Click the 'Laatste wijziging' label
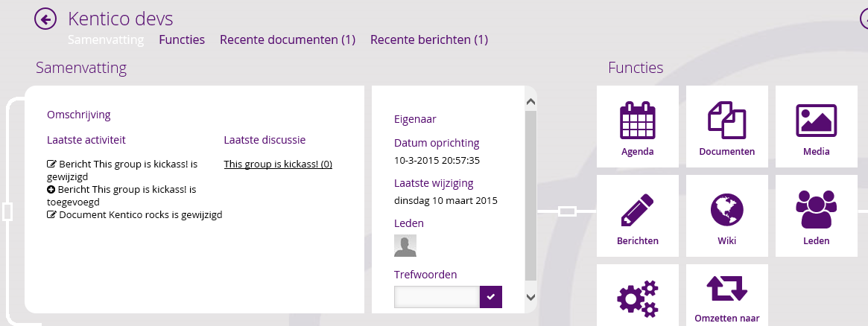 click(x=434, y=183)
